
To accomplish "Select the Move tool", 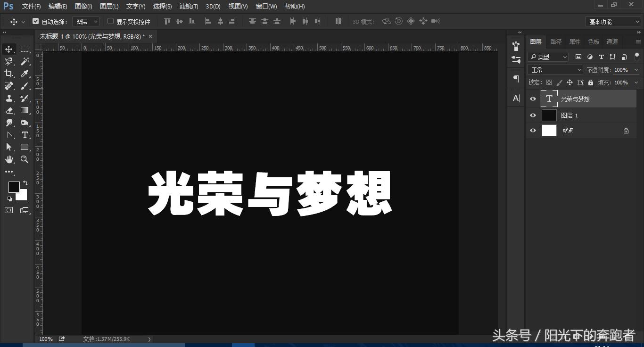I will (9, 49).
